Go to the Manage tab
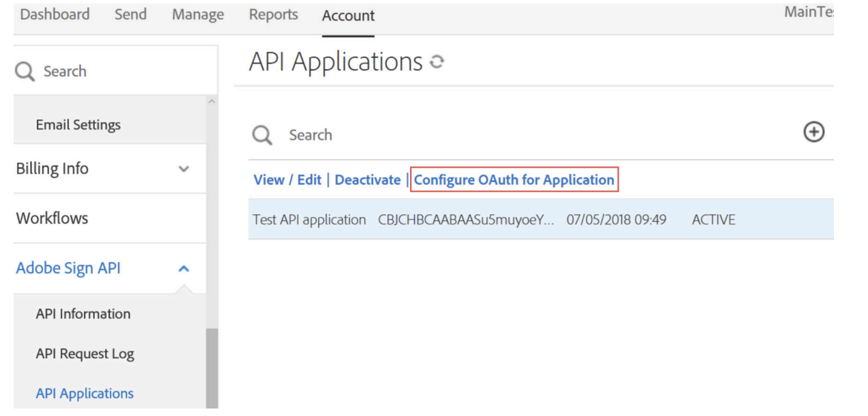The width and height of the screenshot is (868, 416). click(198, 15)
